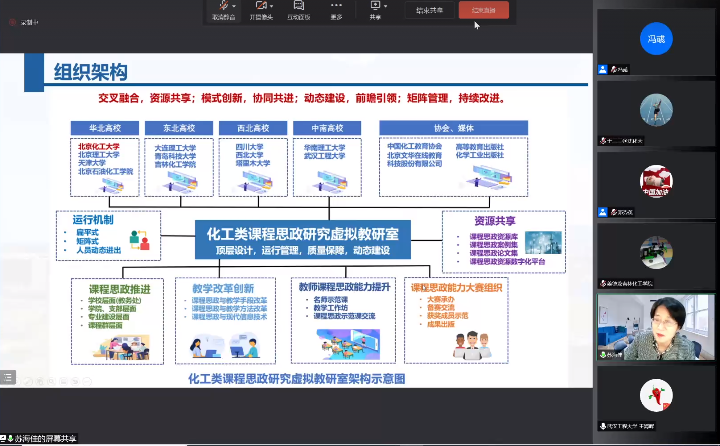Click the Share screen icon
Image resolution: width=720 pixels, height=446 pixels.
(375, 6)
